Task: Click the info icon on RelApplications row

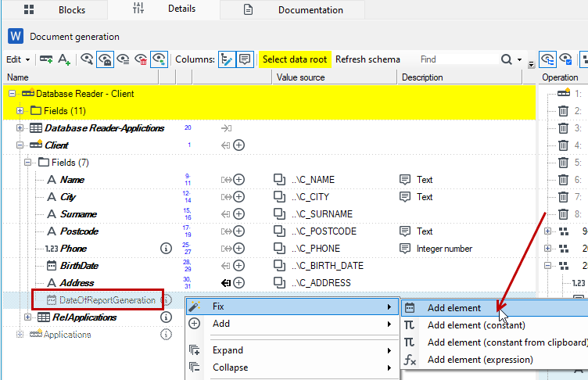Action: point(166,317)
